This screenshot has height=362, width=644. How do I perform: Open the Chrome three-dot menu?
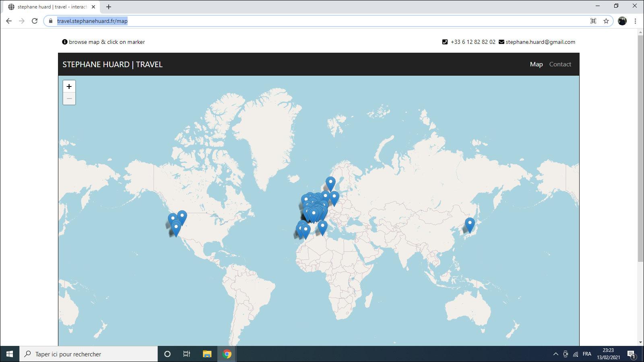coord(636,21)
